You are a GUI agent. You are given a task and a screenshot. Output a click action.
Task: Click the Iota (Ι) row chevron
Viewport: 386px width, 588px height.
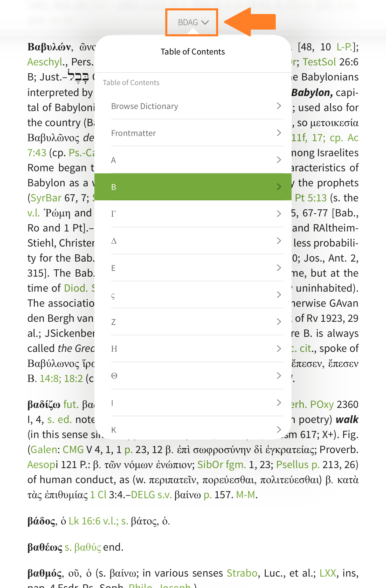pos(279,403)
